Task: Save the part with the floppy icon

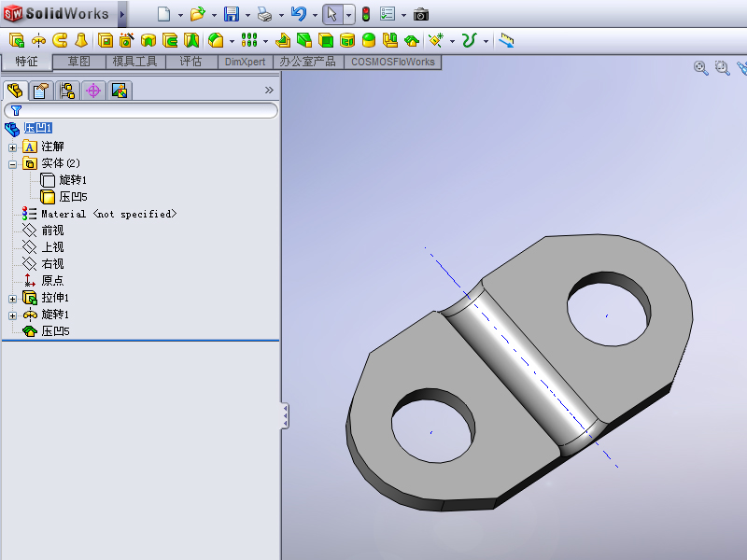Action: (x=232, y=14)
